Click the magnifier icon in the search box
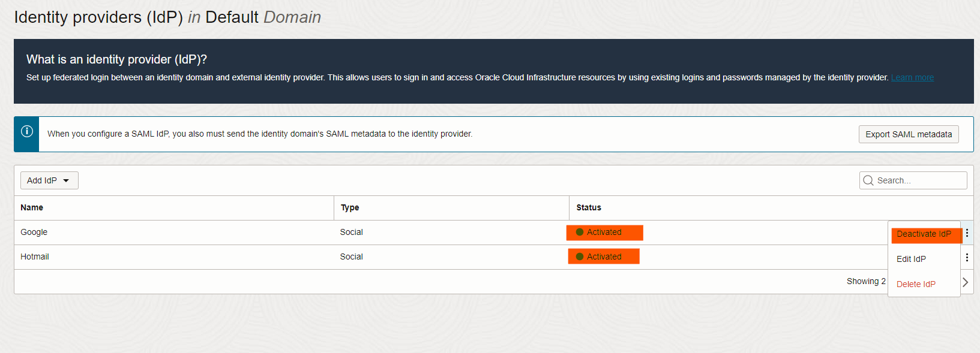The width and height of the screenshot is (980, 353). 868,180
